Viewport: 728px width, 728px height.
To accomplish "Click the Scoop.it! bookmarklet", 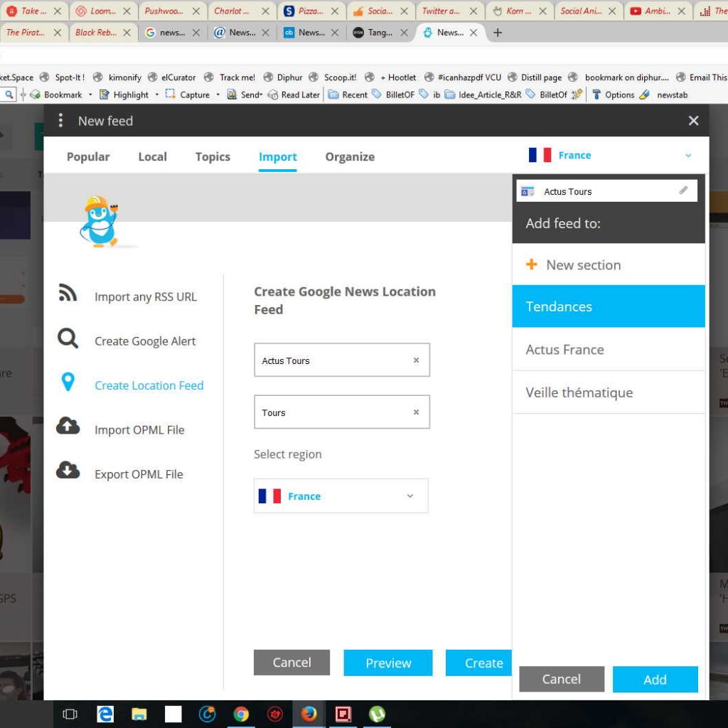I will [x=333, y=77].
